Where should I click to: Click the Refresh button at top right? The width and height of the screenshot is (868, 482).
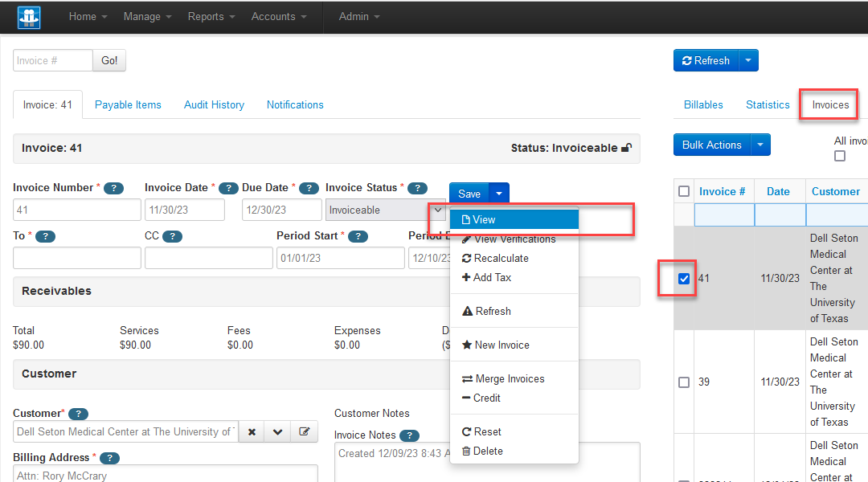coord(706,60)
